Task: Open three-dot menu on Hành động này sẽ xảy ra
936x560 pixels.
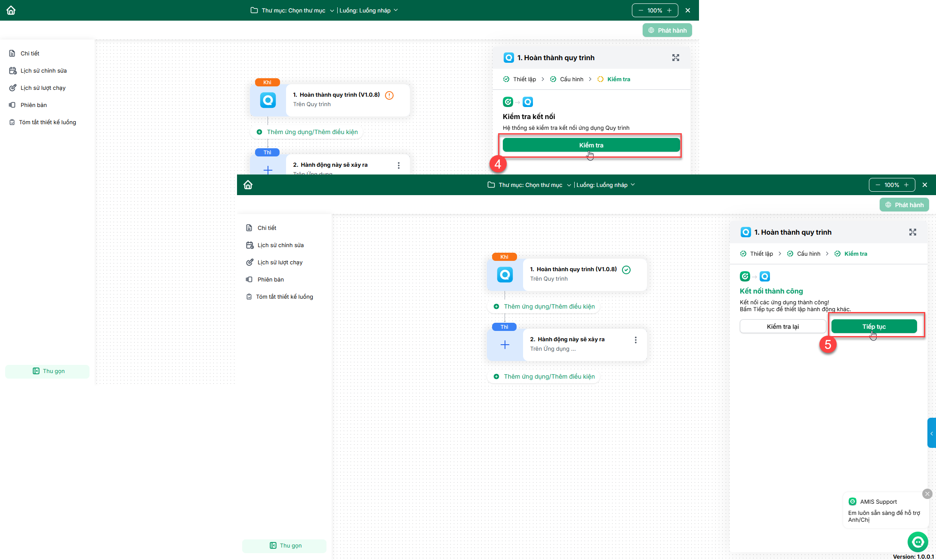Action: coord(635,340)
